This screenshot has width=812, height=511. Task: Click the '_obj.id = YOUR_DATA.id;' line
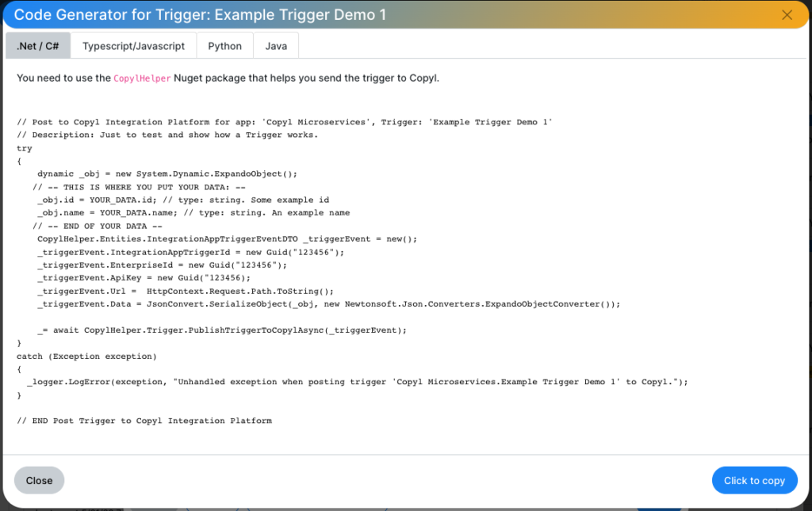coord(183,200)
